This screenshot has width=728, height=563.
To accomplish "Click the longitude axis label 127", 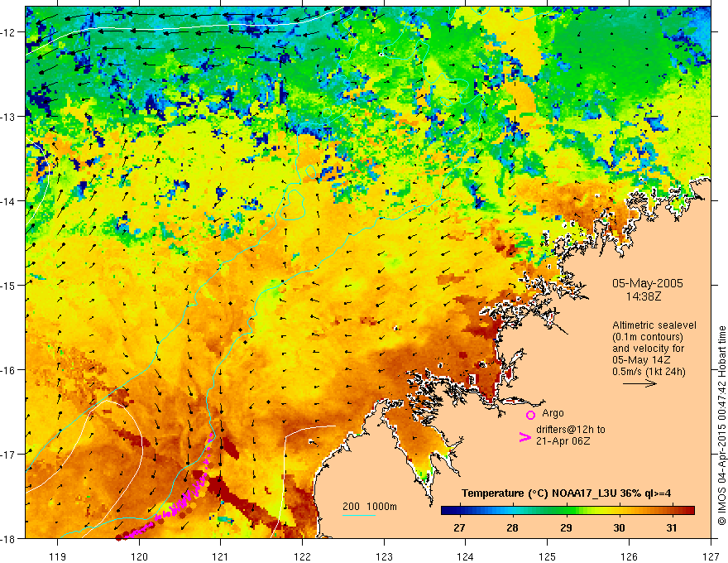I will pyautogui.click(x=711, y=556).
